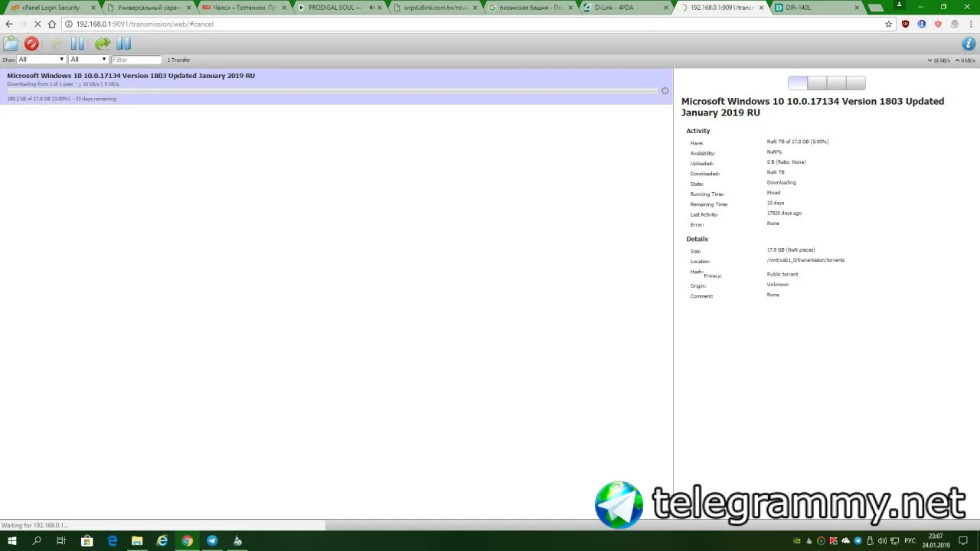Stop loading the page
The height and width of the screenshot is (551, 980).
click(38, 24)
